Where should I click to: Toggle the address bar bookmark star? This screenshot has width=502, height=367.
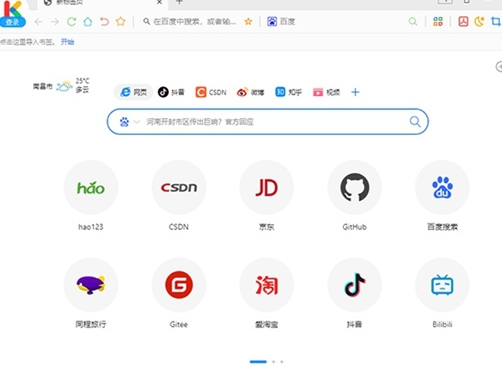pyautogui.click(x=248, y=22)
